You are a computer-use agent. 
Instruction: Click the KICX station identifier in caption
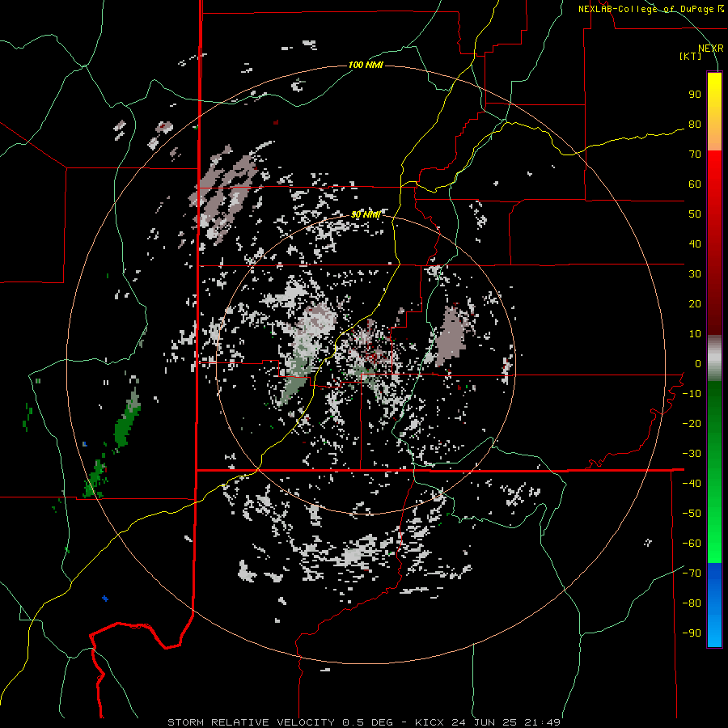[430, 722]
